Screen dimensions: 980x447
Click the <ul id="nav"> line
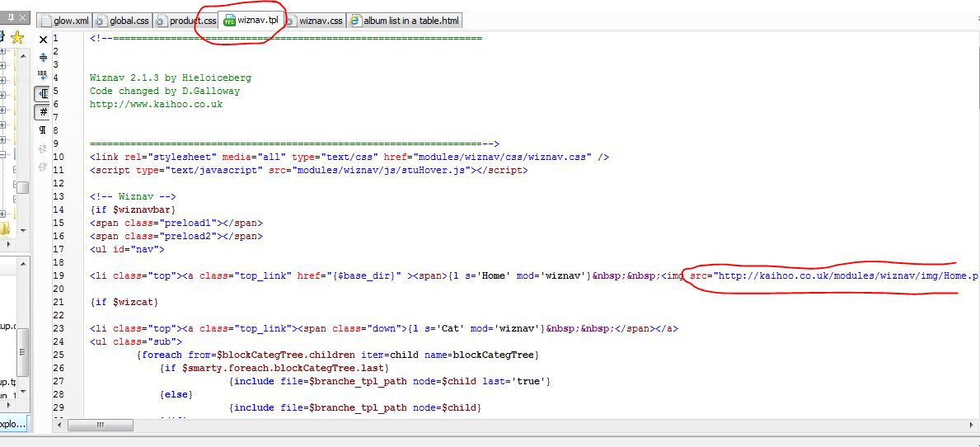tap(128, 249)
